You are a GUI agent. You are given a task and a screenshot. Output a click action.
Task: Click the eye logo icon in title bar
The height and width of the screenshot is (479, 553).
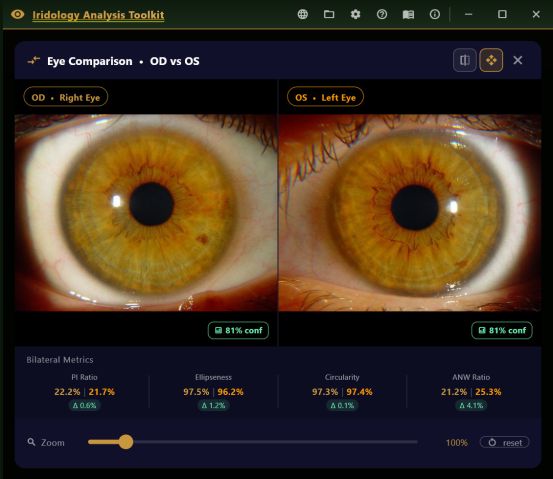click(x=17, y=14)
